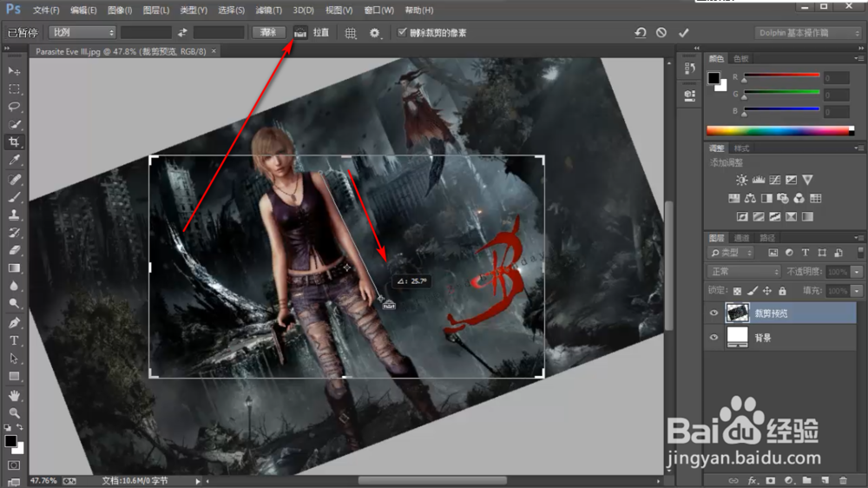Add a Color Balance adjustment
The width and height of the screenshot is (868, 488).
point(750,198)
